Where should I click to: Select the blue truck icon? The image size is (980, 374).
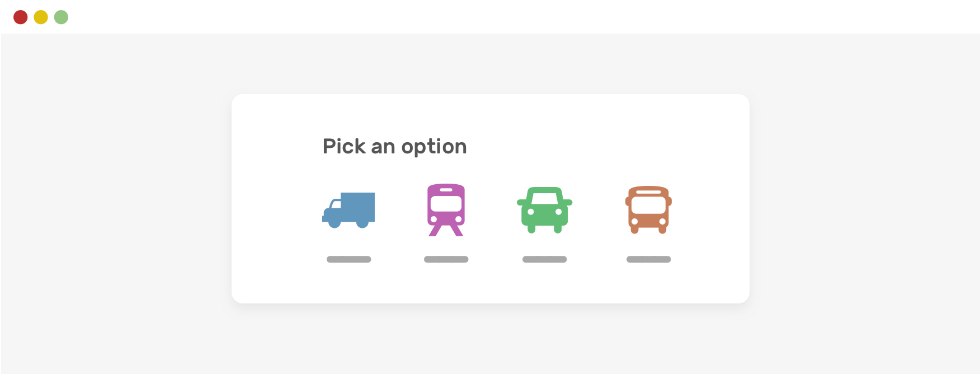tap(348, 210)
